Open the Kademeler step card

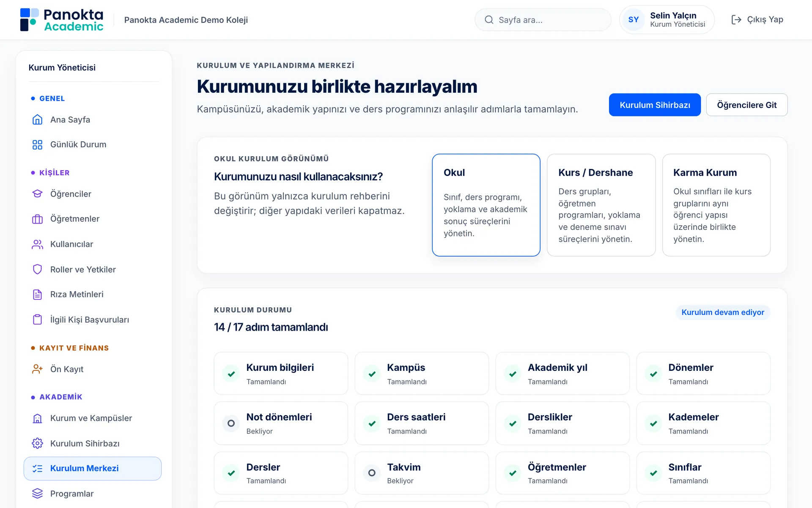(703, 423)
